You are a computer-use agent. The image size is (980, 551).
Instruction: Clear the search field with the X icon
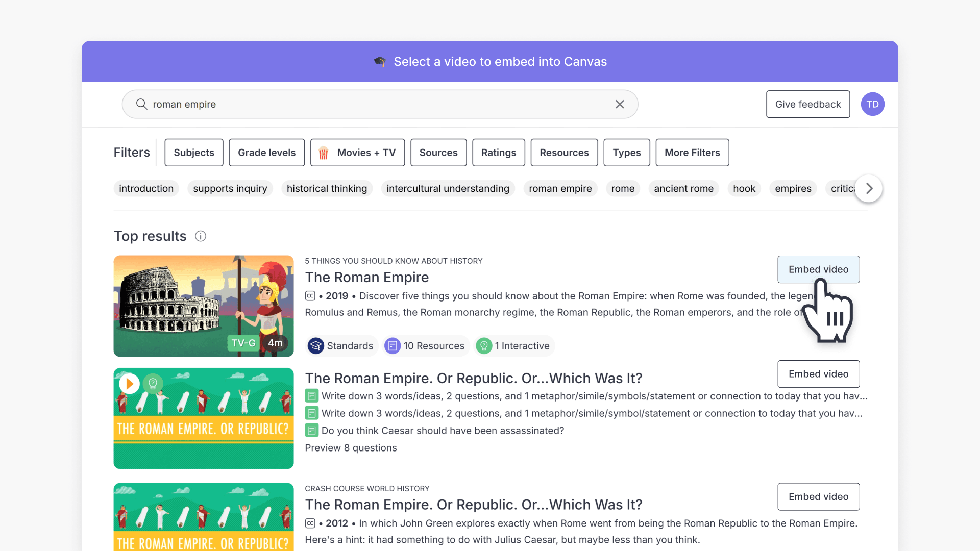pos(620,104)
